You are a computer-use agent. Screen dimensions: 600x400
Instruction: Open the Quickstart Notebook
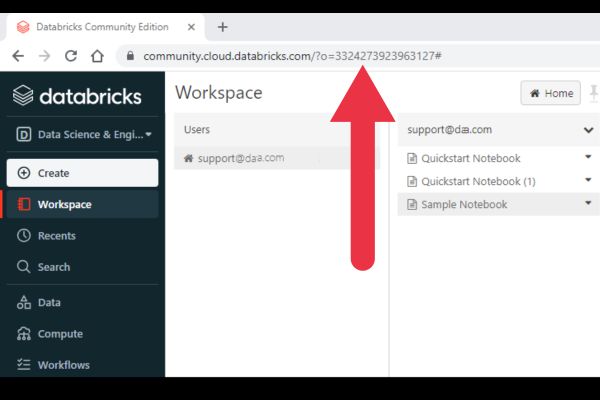[x=471, y=158]
